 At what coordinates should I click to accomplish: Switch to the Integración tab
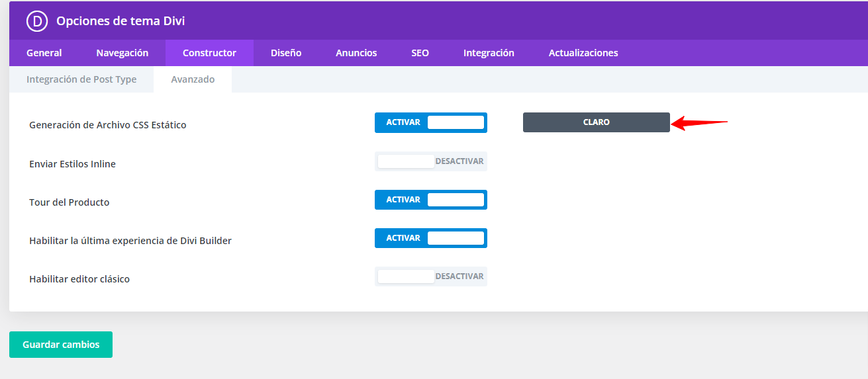[x=489, y=53]
